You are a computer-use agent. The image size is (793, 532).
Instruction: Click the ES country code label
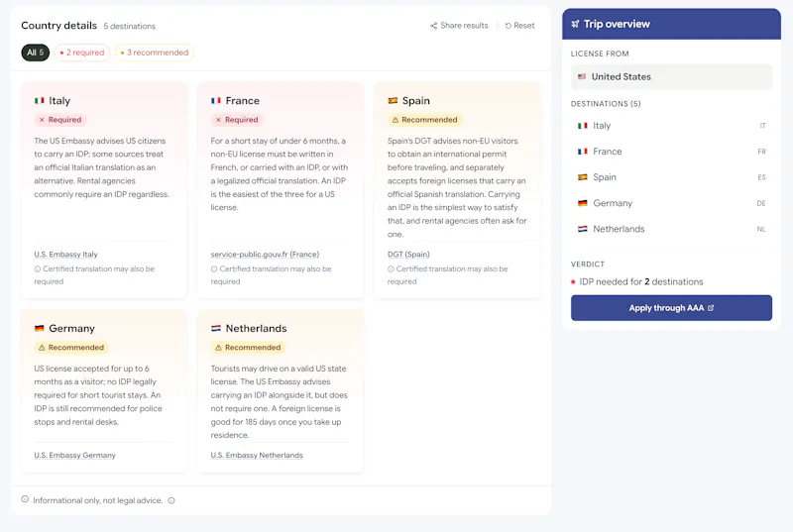[x=761, y=177]
